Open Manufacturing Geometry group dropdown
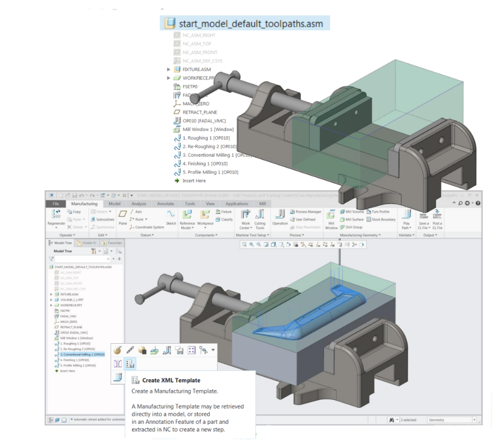Screen dimensions: 497x448 click(x=361, y=235)
